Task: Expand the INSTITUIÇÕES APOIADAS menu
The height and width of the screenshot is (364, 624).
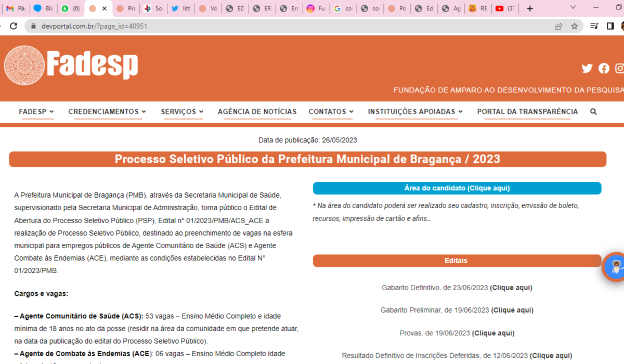Action: tap(415, 112)
